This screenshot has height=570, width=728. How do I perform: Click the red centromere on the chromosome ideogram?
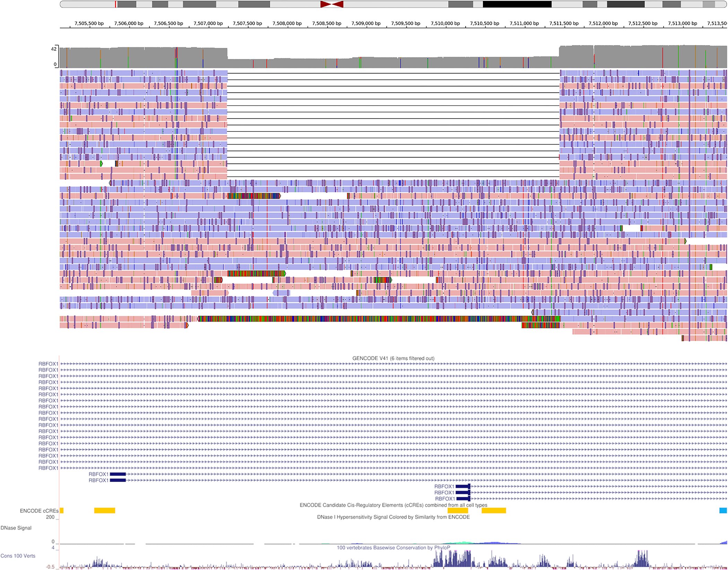(x=332, y=4)
